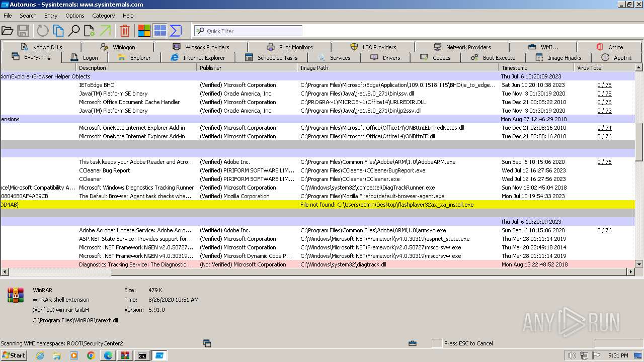Switch to the Drivers tab
644x362 pixels.
[x=385, y=57]
